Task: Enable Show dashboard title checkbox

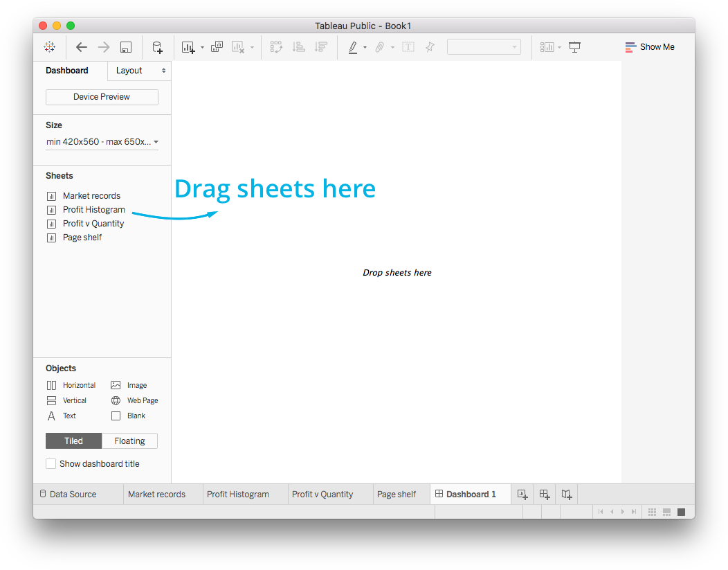Action: point(51,463)
